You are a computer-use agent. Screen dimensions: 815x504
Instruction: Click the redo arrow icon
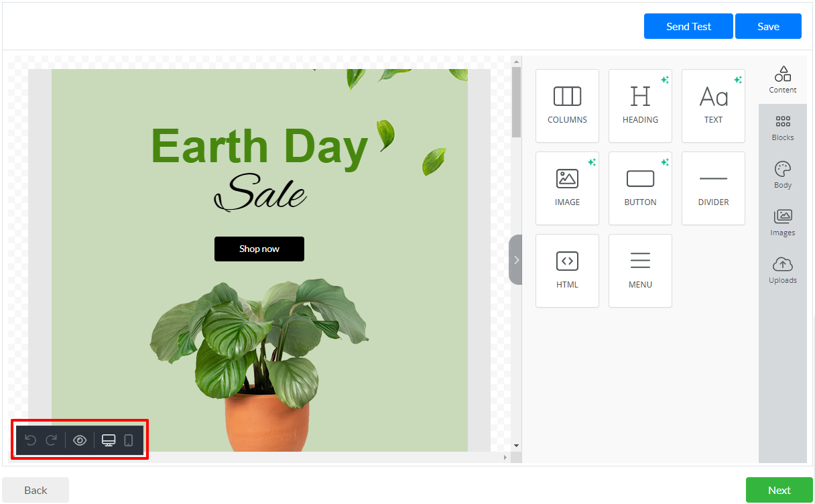coord(51,440)
